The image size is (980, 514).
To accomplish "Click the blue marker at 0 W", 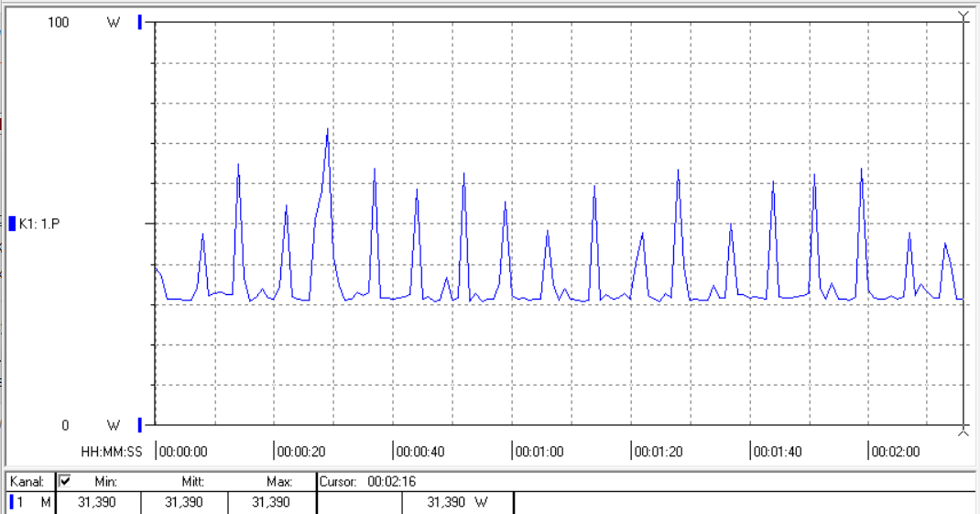I will (x=139, y=424).
